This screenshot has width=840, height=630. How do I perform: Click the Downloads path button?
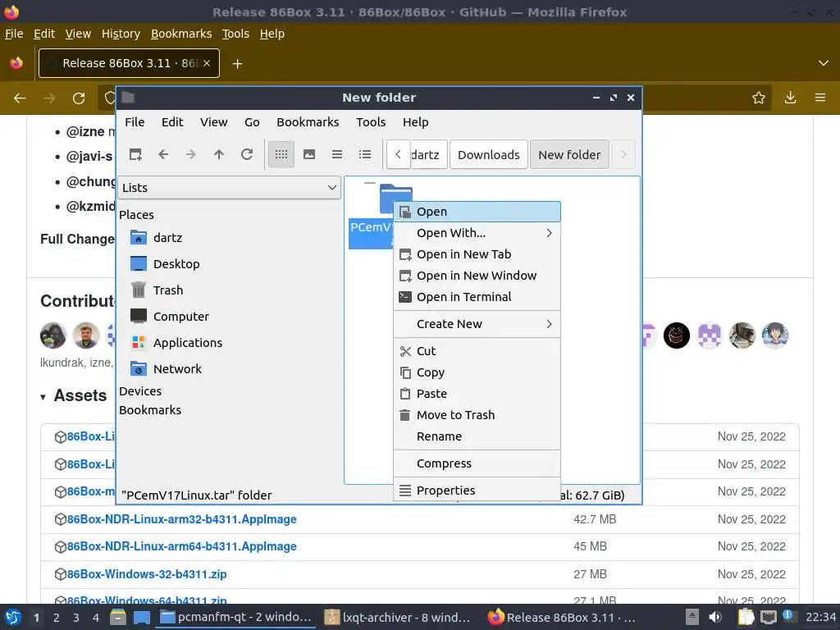click(489, 154)
